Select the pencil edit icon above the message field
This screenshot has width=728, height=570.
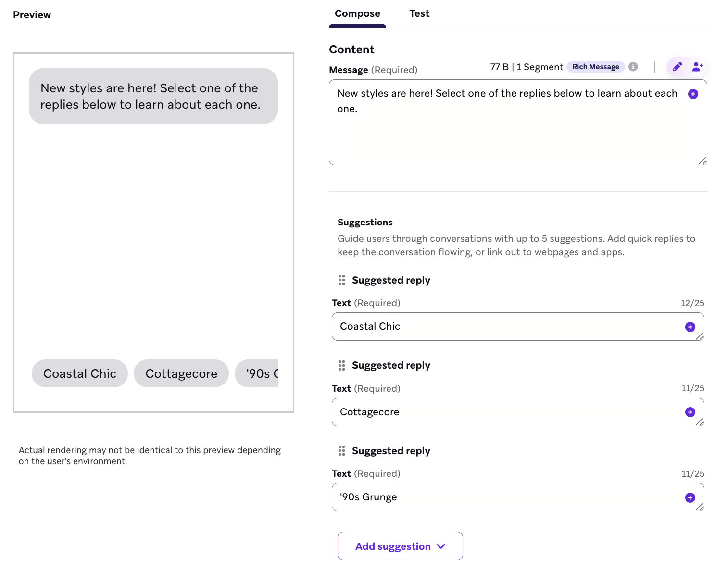pos(677,67)
